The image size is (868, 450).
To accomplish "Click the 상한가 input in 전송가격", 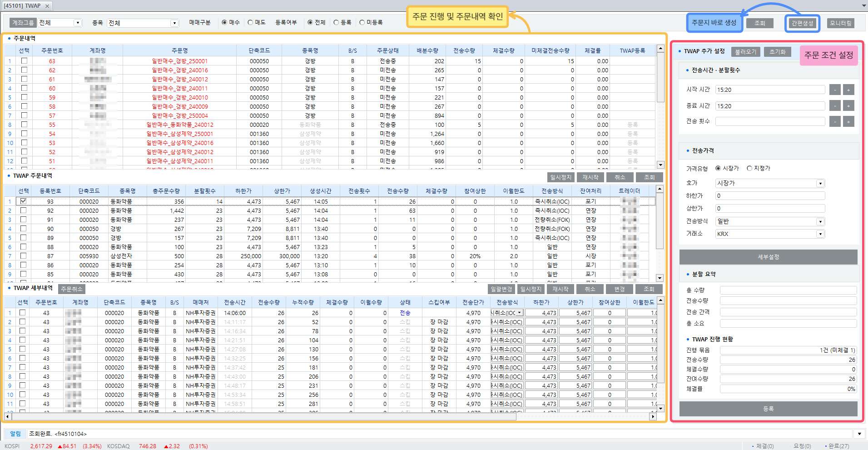I will 770,209.
